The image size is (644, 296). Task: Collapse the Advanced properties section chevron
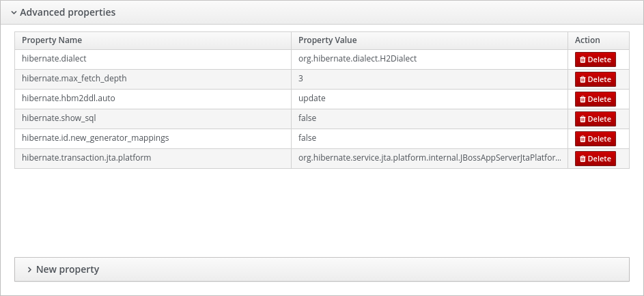coord(14,13)
